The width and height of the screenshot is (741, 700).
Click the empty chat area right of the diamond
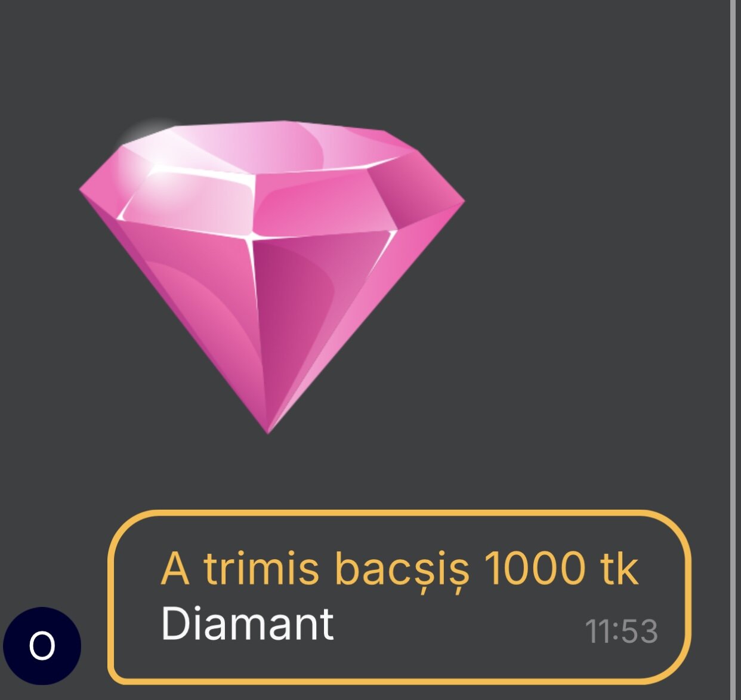pyautogui.click(x=597, y=275)
